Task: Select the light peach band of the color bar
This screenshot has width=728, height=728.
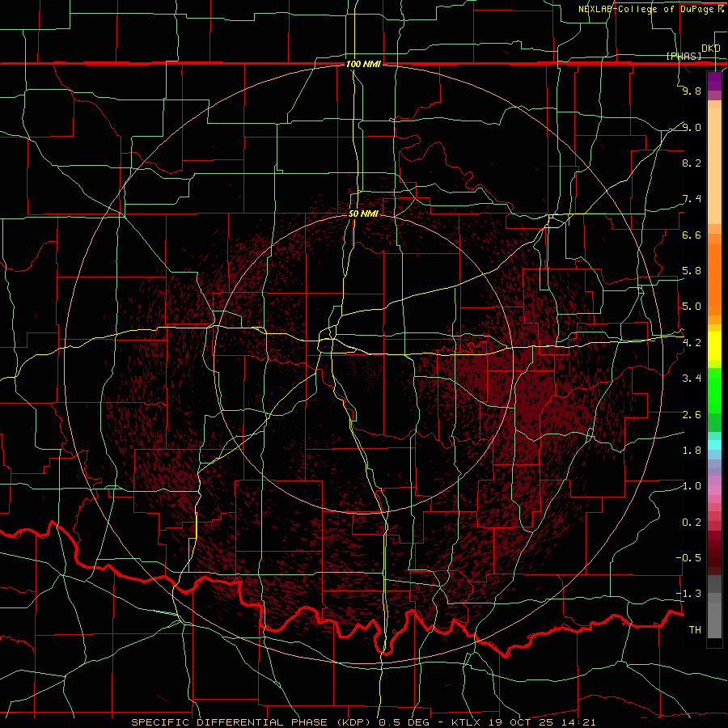Action: pyautogui.click(x=714, y=167)
